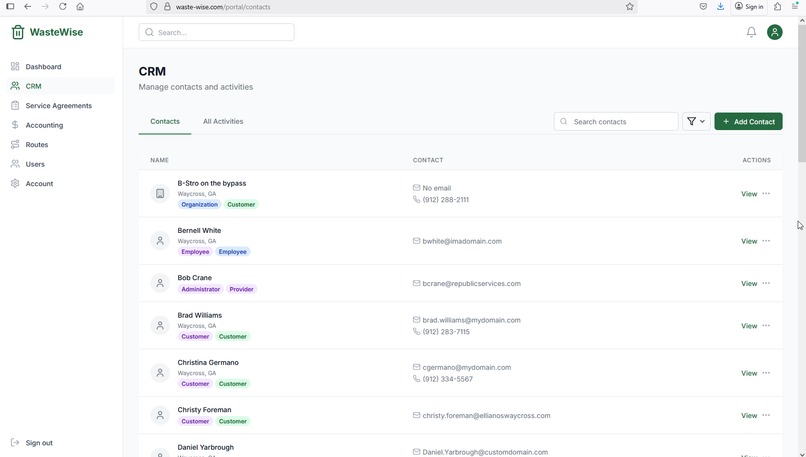806x457 pixels.
Task: Click Bob Crane's person avatar
Action: coord(160,283)
